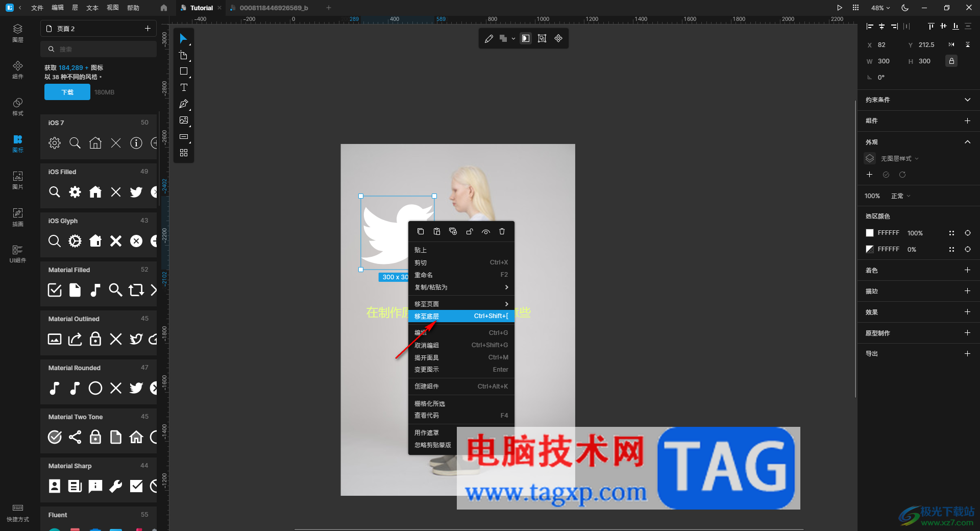Viewport: 980px width, 531px height.
Task: Collapse the 约束条件 section
Action: [x=967, y=100]
